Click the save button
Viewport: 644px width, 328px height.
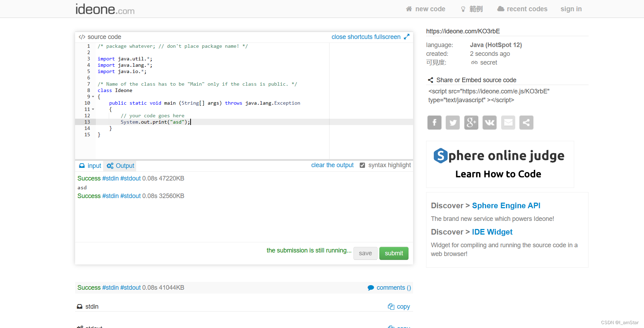pyautogui.click(x=365, y=254)
